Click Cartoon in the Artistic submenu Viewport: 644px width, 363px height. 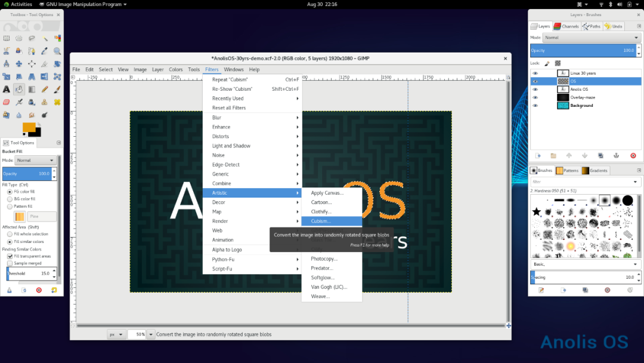pyautogui.click(x=332, y=202)
